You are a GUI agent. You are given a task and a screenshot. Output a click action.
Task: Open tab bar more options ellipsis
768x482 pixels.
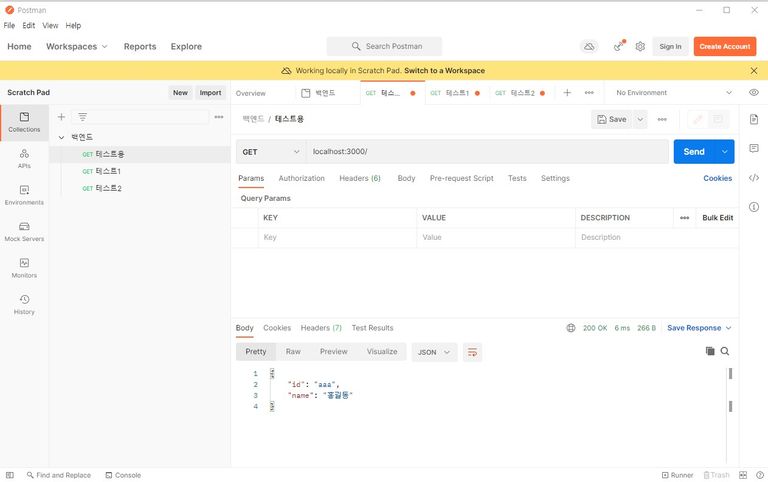[x=589, y=93]
